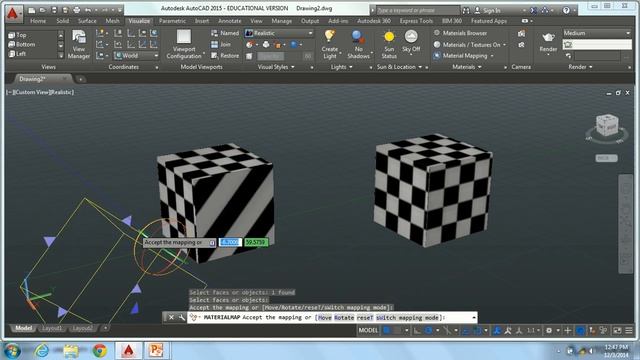Open the Realistic visual style dropdown
640x360 pixels.
279,33
